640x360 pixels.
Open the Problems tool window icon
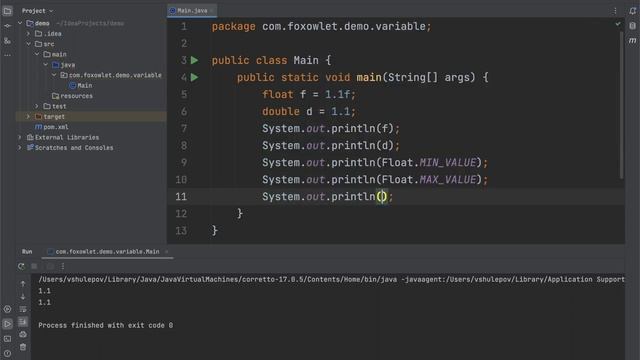click(x=7, y=353)
